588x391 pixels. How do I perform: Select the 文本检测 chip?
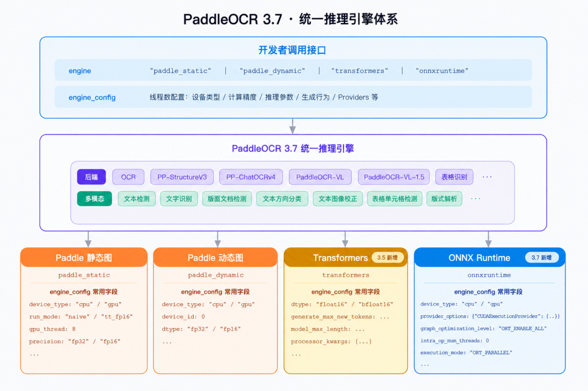tap(137, 199)
